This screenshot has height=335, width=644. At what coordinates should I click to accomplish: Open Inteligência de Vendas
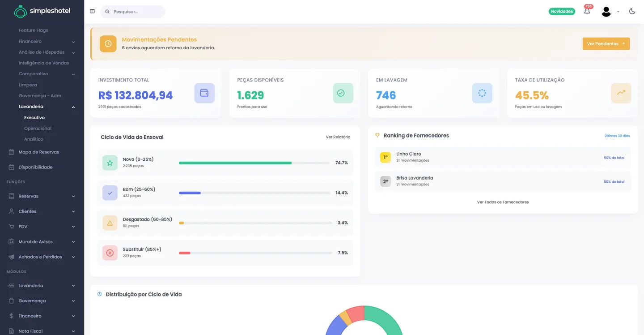pos(44,63)
